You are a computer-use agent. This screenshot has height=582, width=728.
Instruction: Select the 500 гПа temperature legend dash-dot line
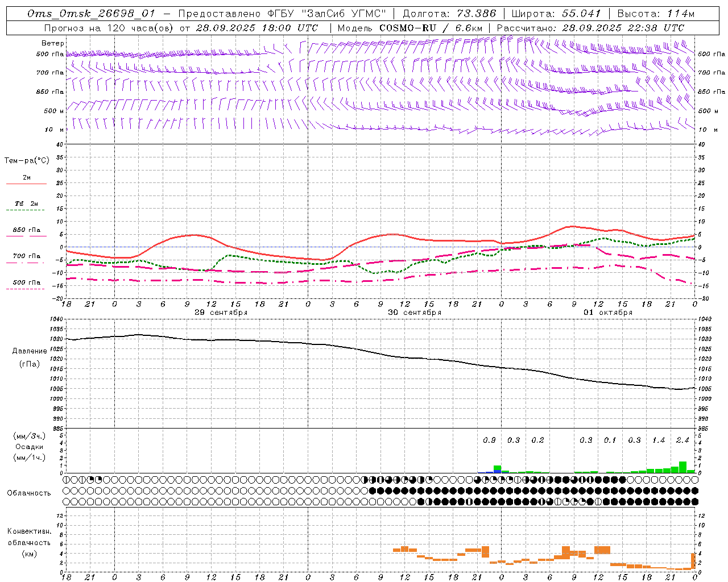click(25, 289)
